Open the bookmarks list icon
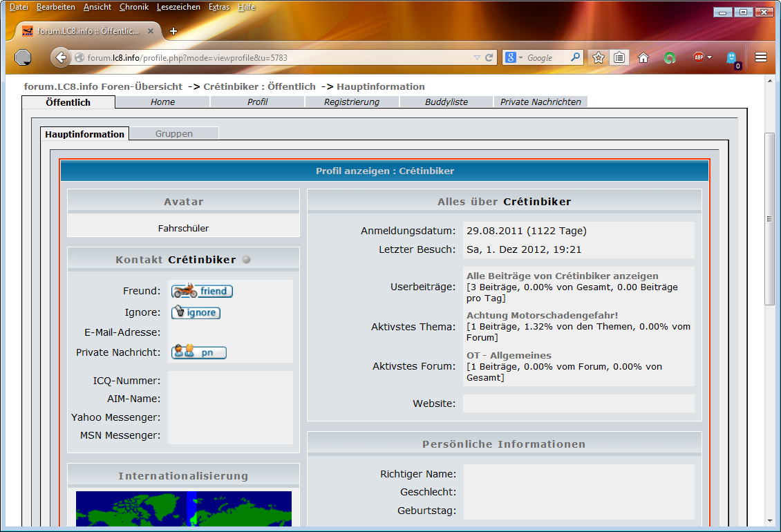The height and width of the screenshot is (532, 781). [619, 58]
